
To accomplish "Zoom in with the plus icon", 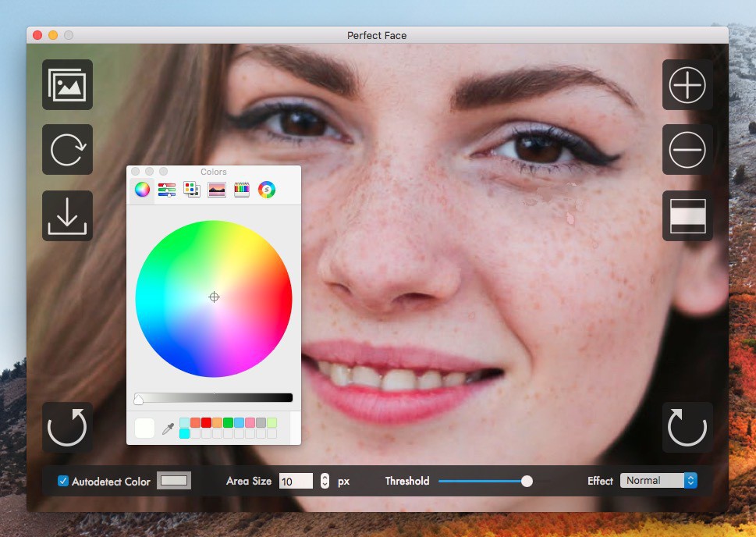I will pos(687,84).
